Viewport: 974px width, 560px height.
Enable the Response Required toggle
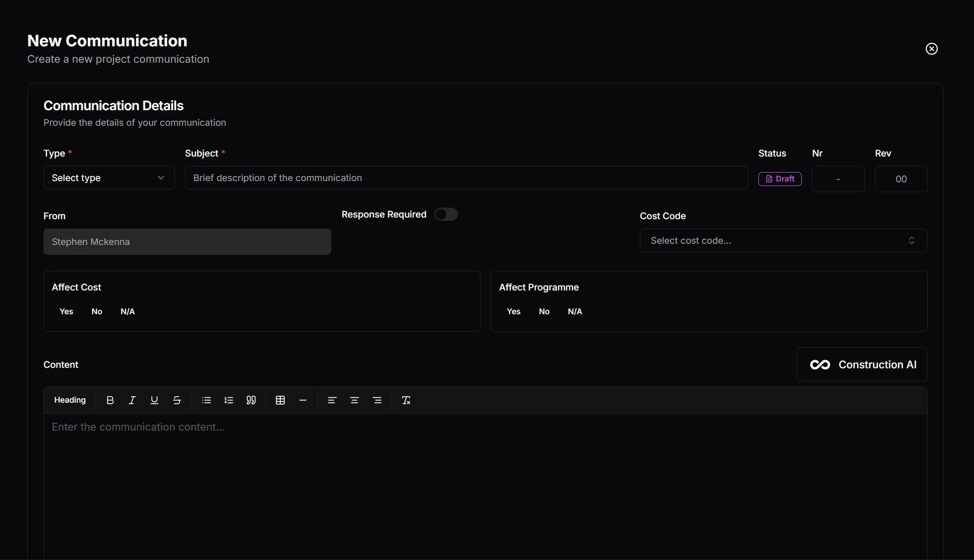click(446, 214)
